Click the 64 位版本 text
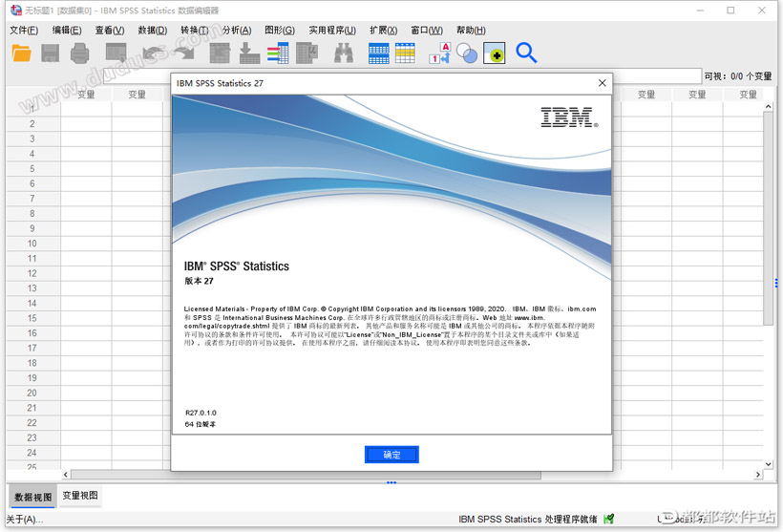 pos(201,424)
